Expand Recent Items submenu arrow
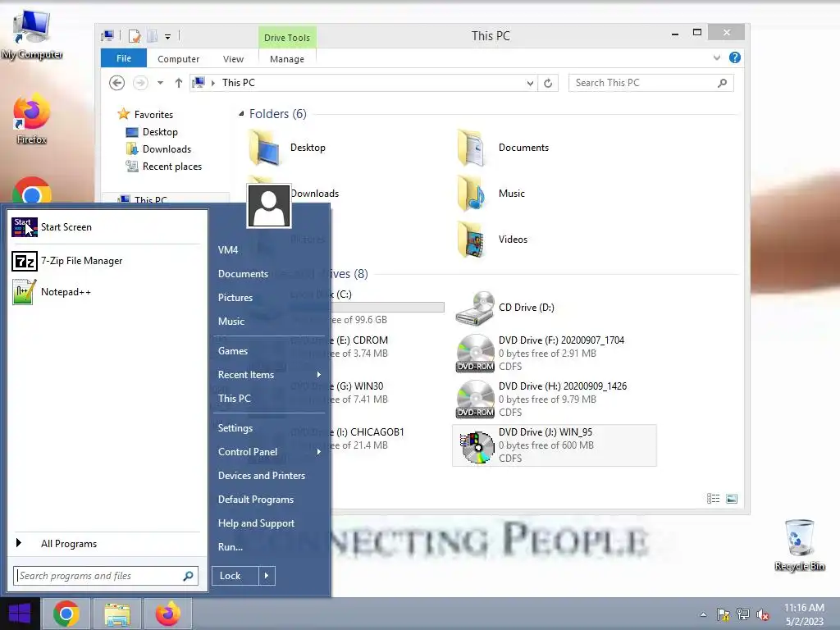This screenshot has height=630, width=840. [x=319, y=374]
